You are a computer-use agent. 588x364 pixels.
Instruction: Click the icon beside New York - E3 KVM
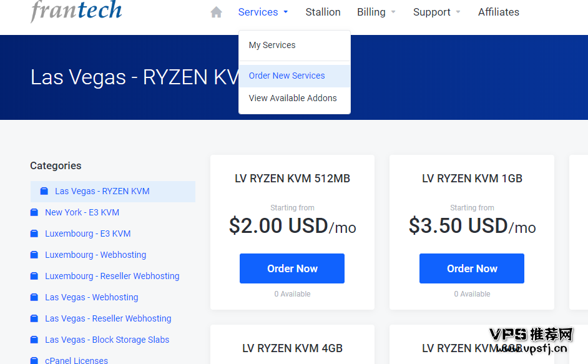pyautogui.click(x=34, y=212)
